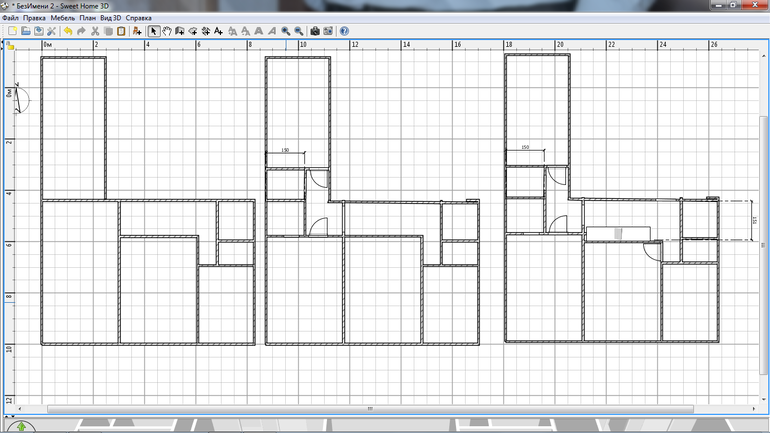Click the Copy icon in toolbar
Image resolution: width=770 pixels, height=433 pixels.
click(x=108, y=31)
